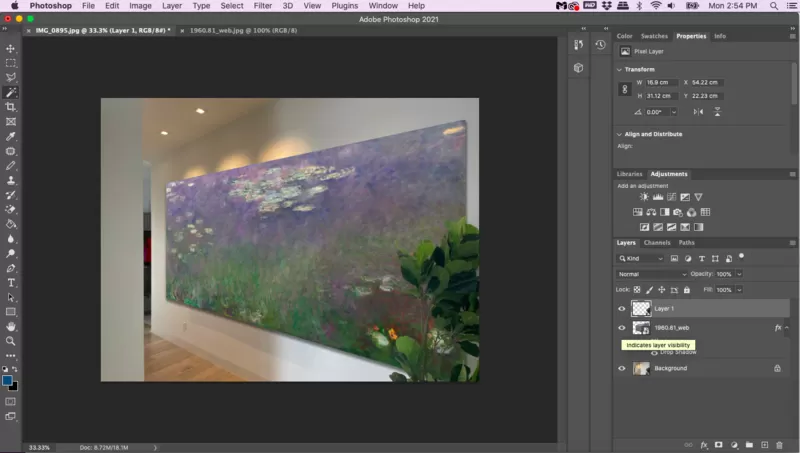This screenshot has width=800, height=453.
Task: Select the Lasso tool
Action: [x=10, y=78]
